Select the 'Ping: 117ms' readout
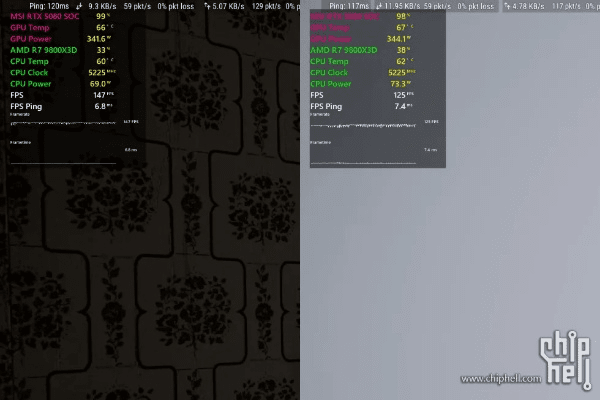The image size is (600, 400). coord(349,6)
